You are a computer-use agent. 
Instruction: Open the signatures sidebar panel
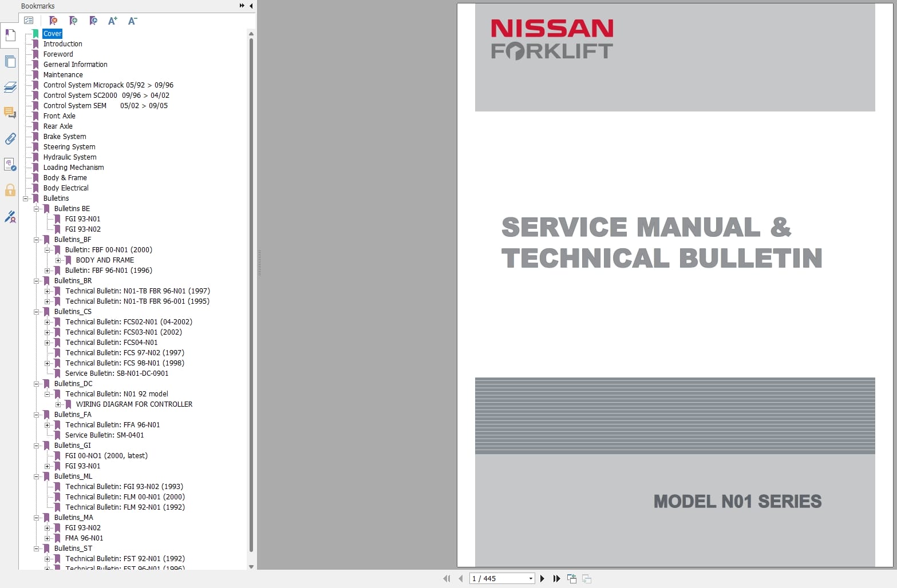point(10,165)
